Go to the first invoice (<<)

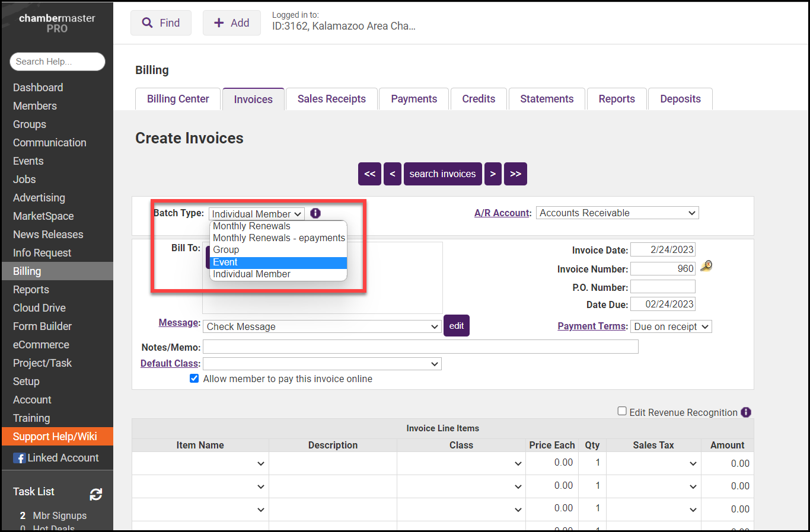tap(369, 174)
